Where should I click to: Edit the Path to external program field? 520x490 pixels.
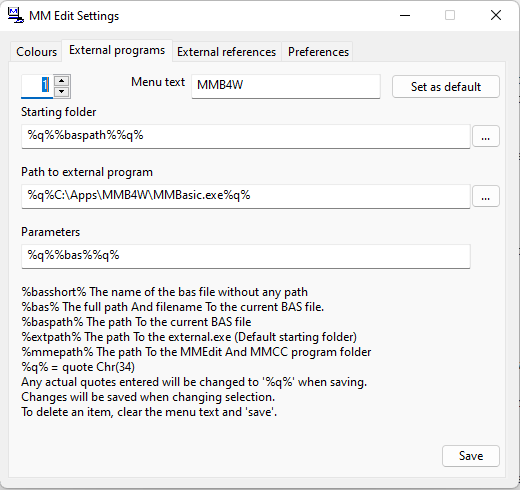point(246,196)
